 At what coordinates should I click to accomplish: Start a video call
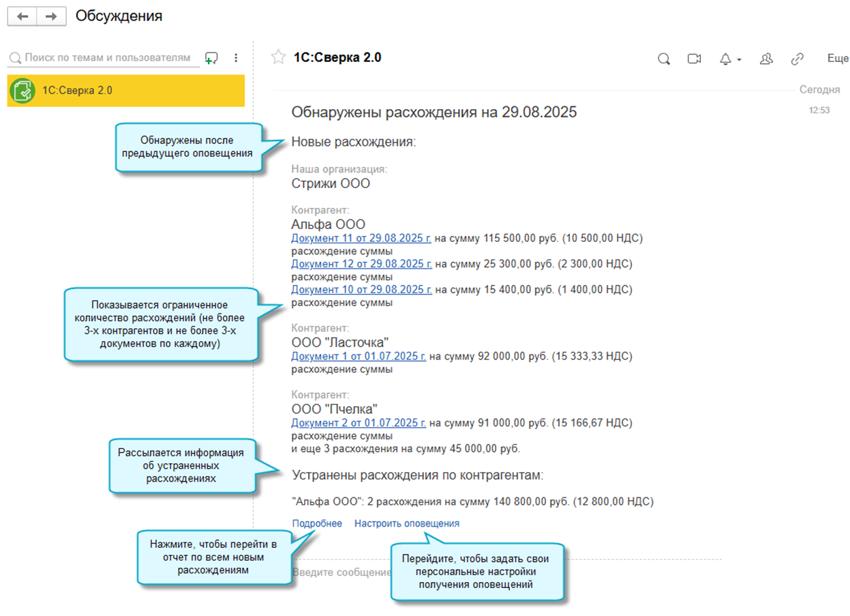[694, 59]
